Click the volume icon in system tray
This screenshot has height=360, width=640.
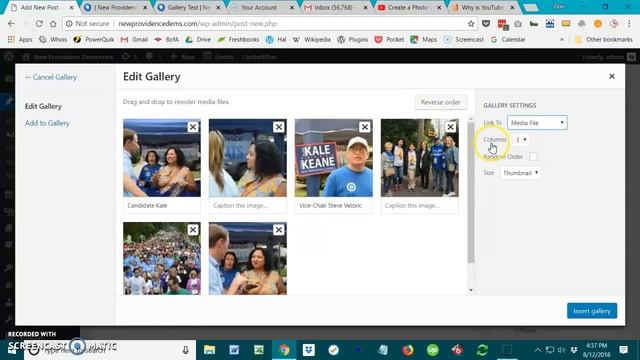click(x=562, y=350)
